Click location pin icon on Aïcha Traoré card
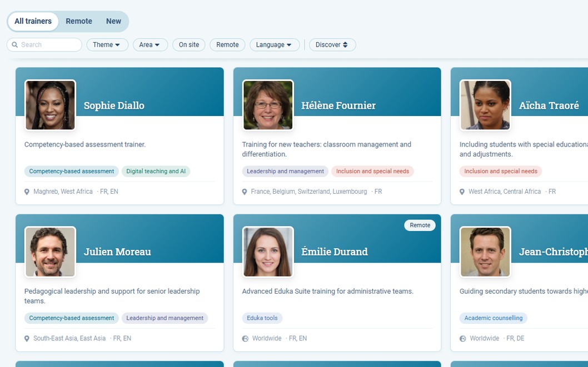Screen dimensions: 588x367 [462, 192]
